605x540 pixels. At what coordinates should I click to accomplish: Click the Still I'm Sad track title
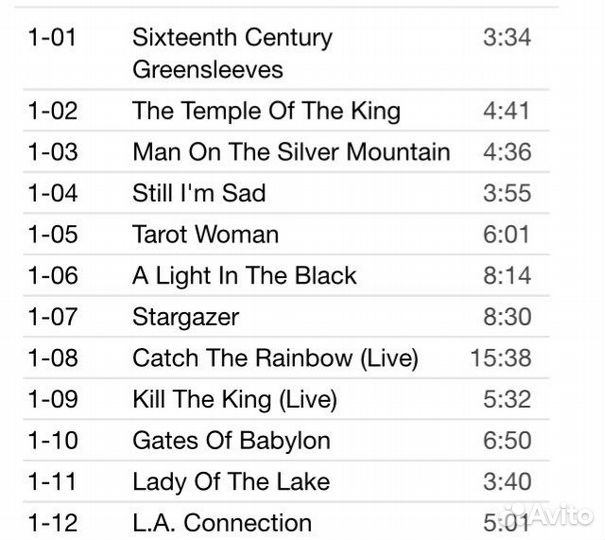click(199, 193)
